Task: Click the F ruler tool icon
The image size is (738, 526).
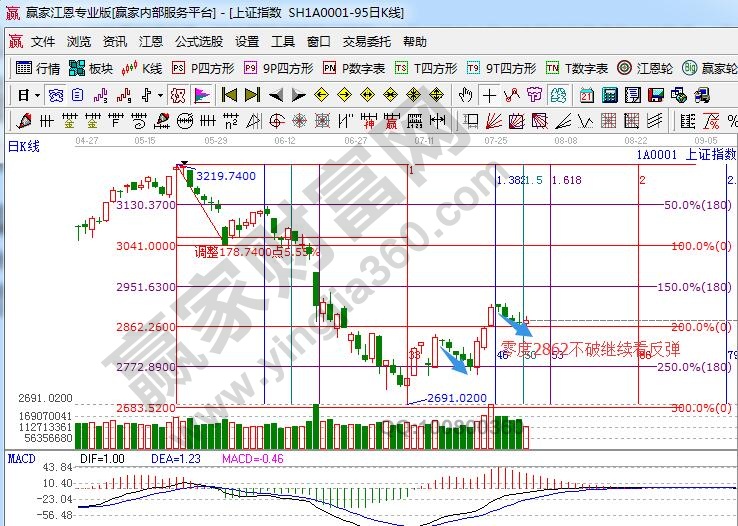Action: click(115, 121)
